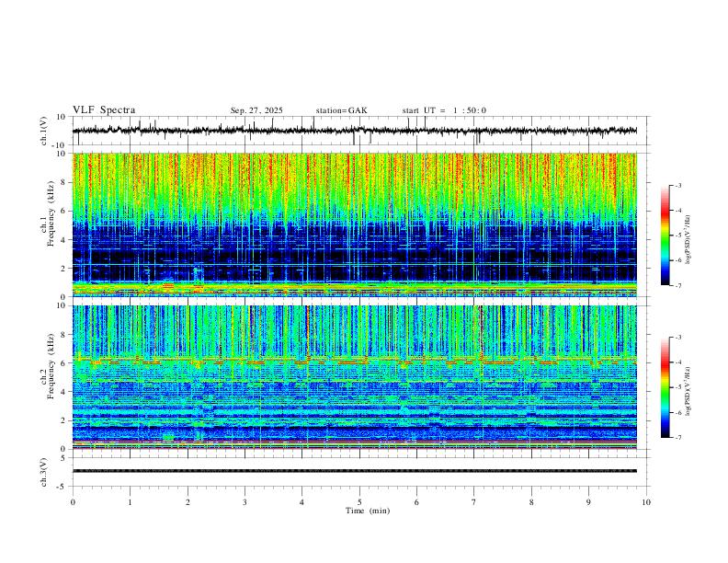Click the 'ch.3(V)' axis label

44,473
